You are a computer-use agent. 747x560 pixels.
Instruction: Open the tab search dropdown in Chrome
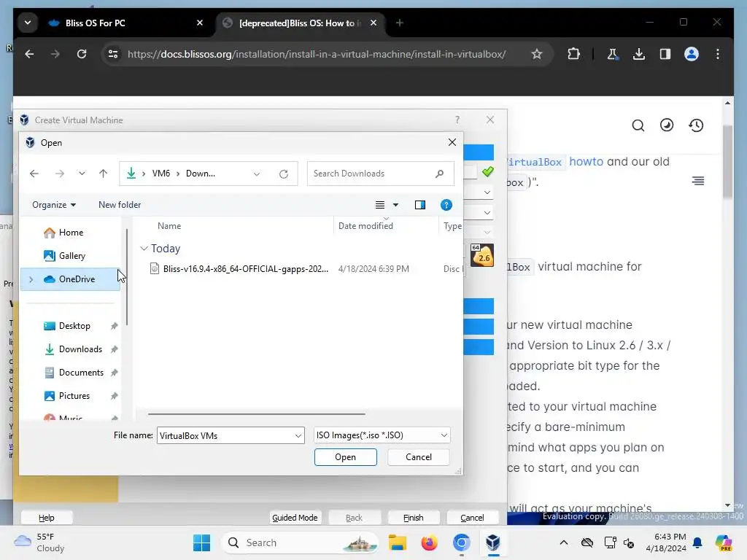point(28,23)
